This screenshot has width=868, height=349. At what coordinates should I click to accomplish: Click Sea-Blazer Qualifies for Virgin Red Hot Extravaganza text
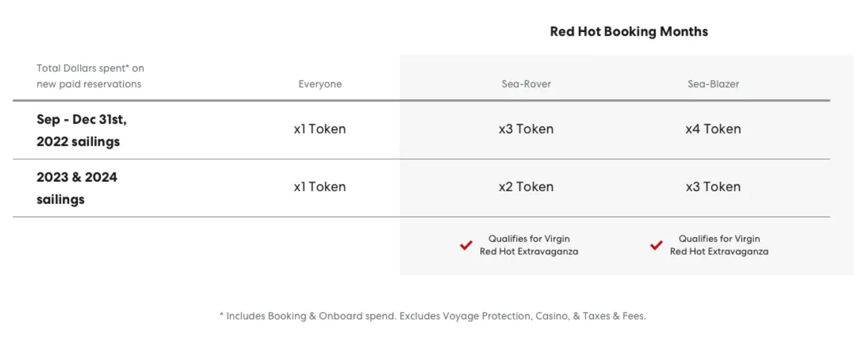pos(719,245)
